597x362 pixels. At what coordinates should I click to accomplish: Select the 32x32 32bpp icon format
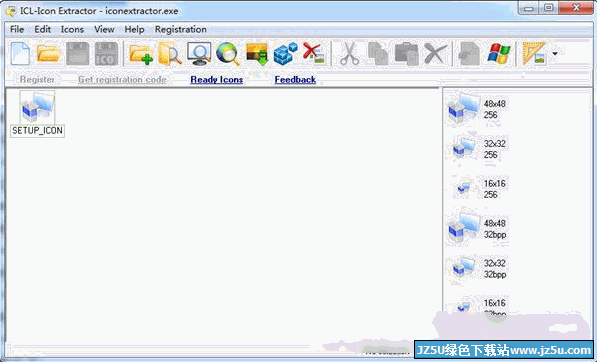click(x=479, y=268)
